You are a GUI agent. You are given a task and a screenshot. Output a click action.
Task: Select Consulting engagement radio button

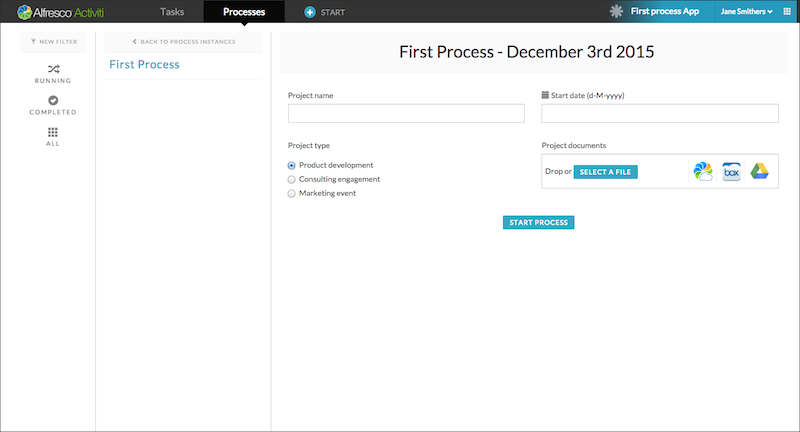(292, 179)
